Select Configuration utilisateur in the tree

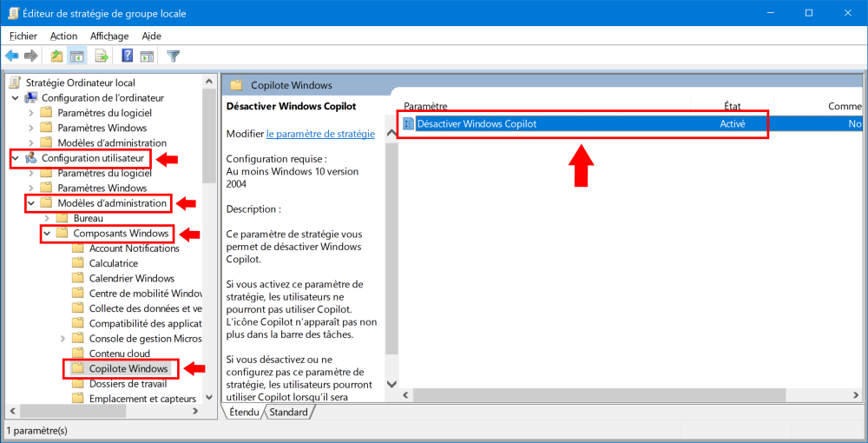[93, 158]
